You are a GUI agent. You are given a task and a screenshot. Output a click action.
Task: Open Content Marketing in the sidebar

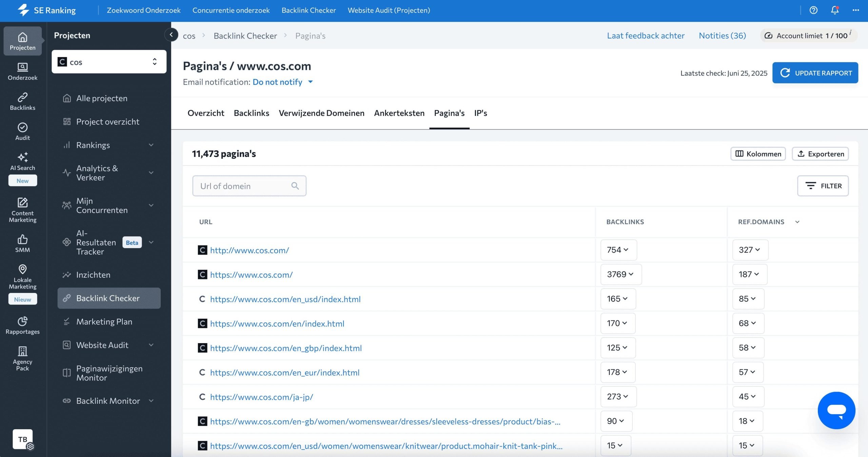click(x=22, y=210)
